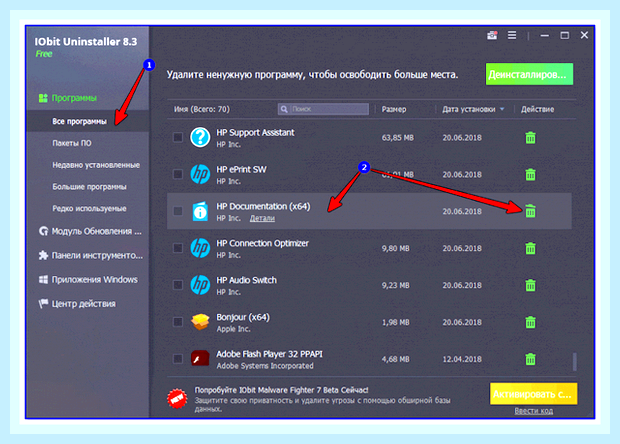Sort by Размер column header
The height and width of the screenshot is (444, 620).
394,109
